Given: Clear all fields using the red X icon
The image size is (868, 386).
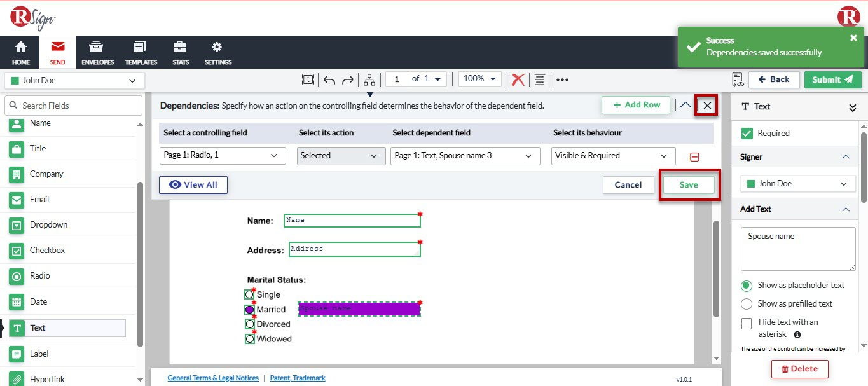Looking at the screenshot, I should [x=517, y=79].
